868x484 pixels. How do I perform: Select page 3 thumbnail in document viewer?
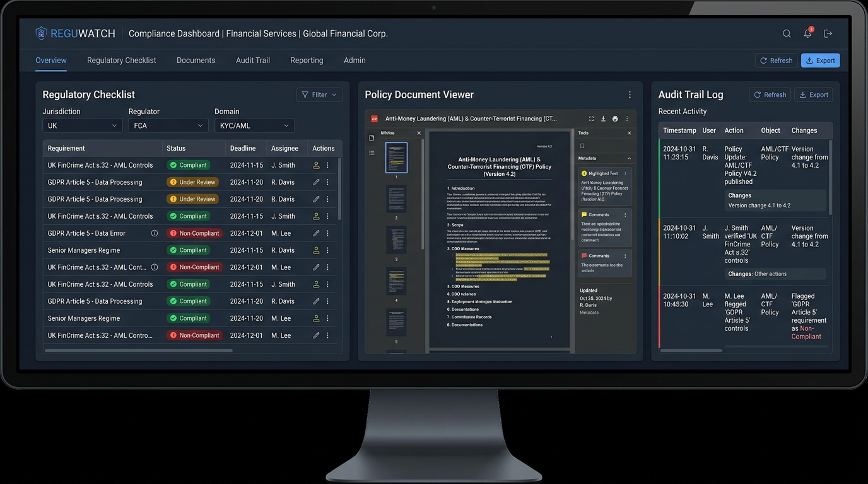pyautogui.click(x=396, y=240)
